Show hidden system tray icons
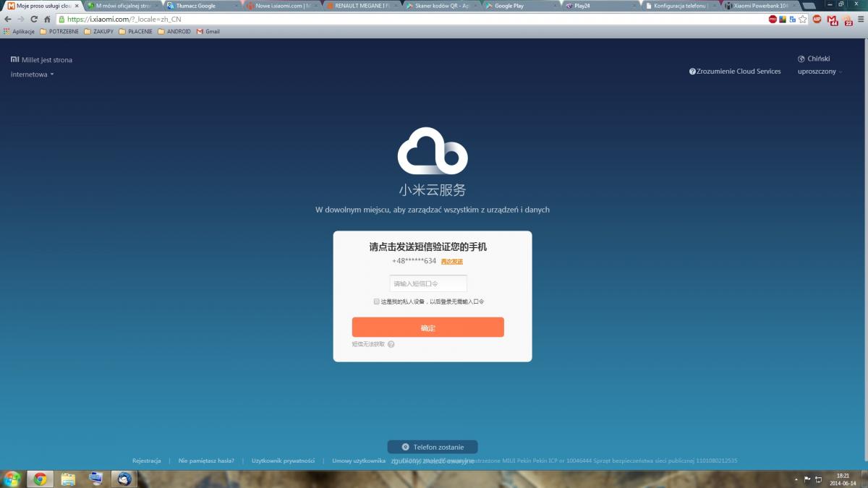The image size is (868, 488). coord(796,479)
